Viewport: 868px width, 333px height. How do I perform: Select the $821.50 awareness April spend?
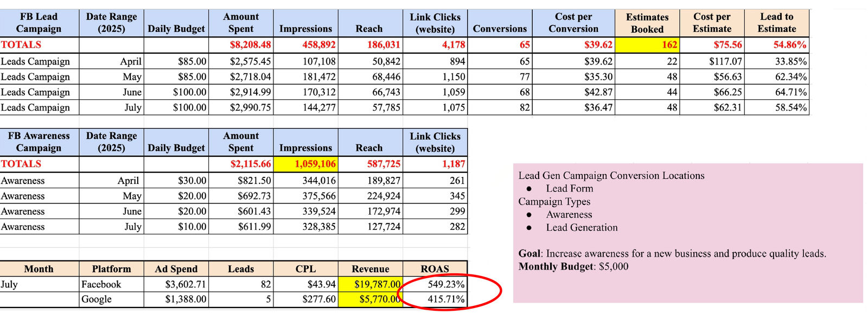(241, 181)
